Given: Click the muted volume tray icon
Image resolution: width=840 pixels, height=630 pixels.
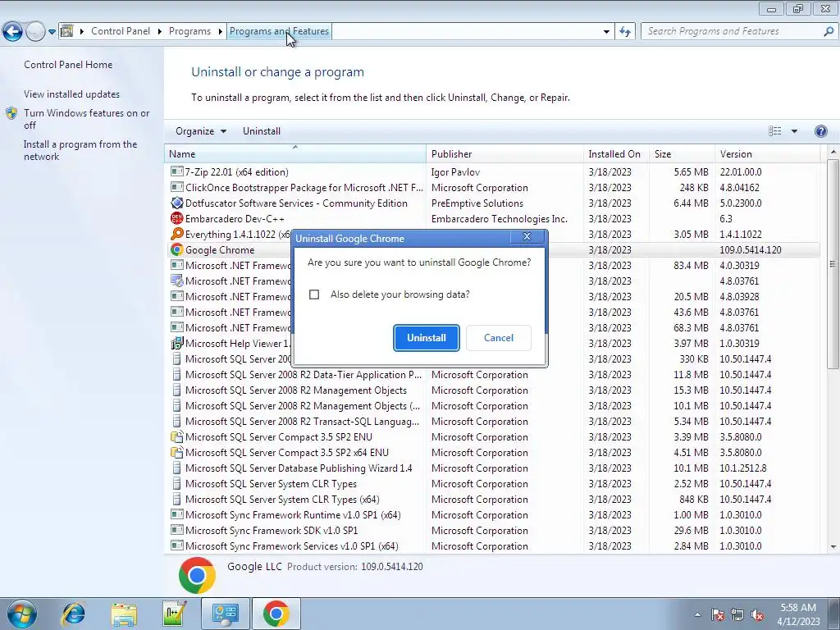Looking at the screenshot, I should point(757,614).
